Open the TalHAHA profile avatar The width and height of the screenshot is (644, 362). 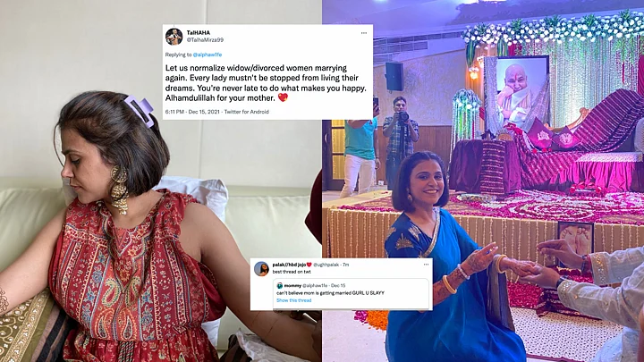[x=174, y=36]
